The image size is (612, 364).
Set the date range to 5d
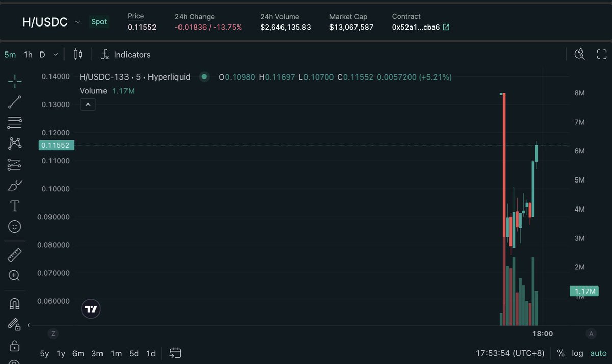coord(134,353)
